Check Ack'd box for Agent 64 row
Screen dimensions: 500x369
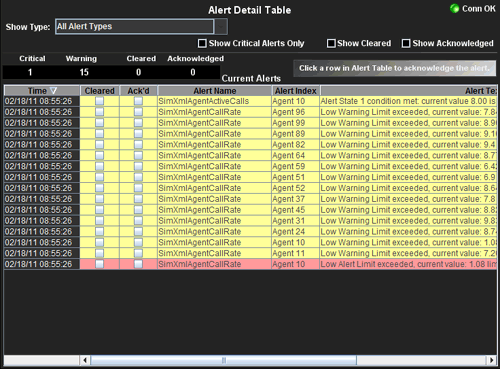[x=138, y=156]
